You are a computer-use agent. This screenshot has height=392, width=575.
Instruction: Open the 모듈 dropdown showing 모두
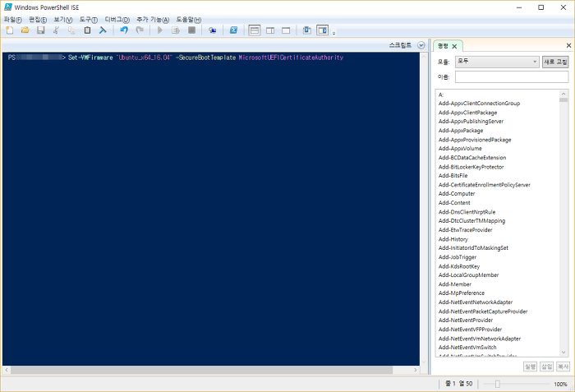(x=497, y=62)
